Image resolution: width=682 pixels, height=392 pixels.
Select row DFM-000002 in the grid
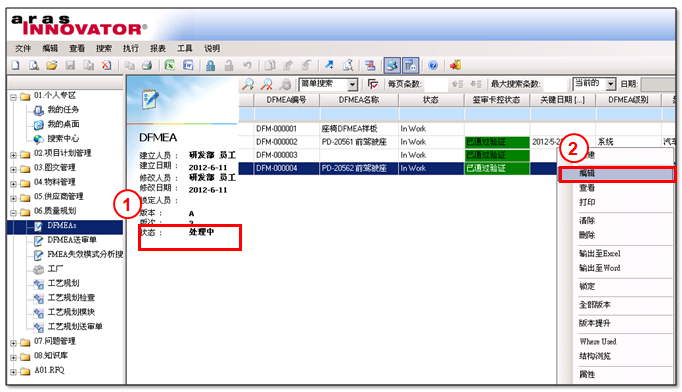(457, 142)
